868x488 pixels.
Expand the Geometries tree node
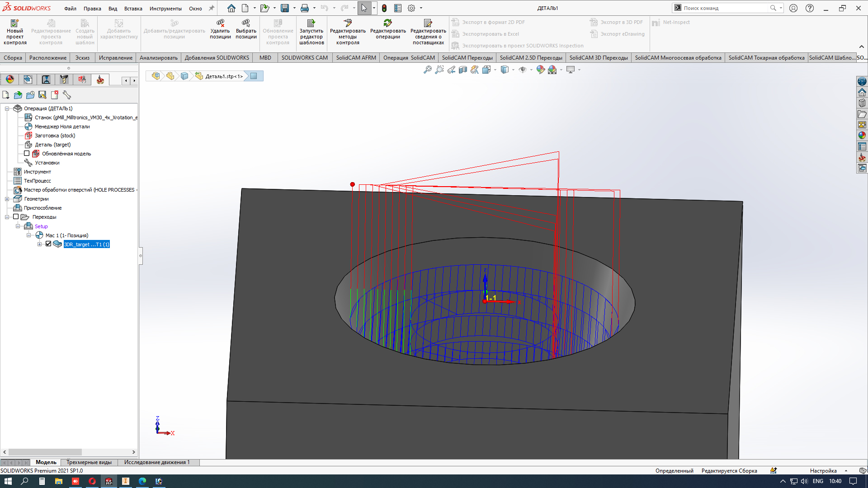pos(7,199)
